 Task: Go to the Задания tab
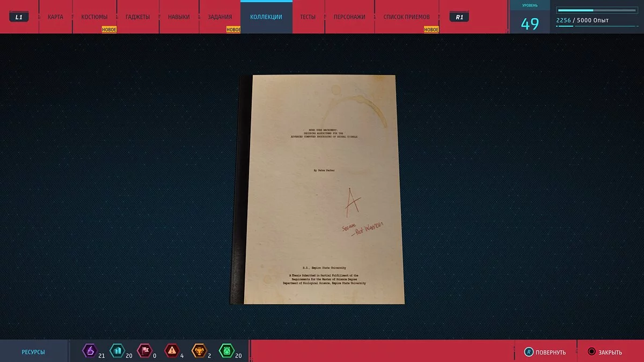[220, 17]
